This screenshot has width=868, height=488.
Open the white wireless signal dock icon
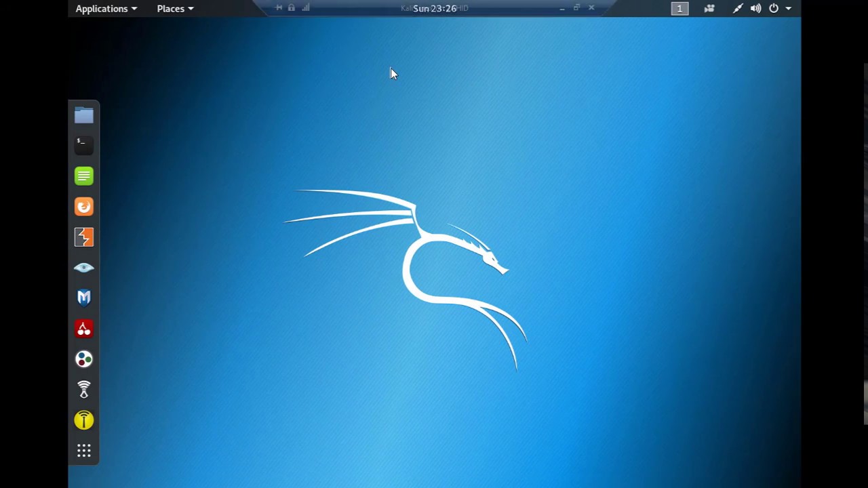84,390
